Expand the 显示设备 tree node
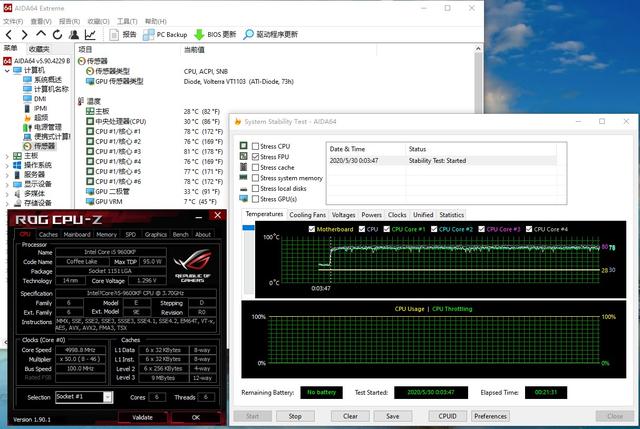This screenshot has height=429, width=640. (x=7, y=184)
